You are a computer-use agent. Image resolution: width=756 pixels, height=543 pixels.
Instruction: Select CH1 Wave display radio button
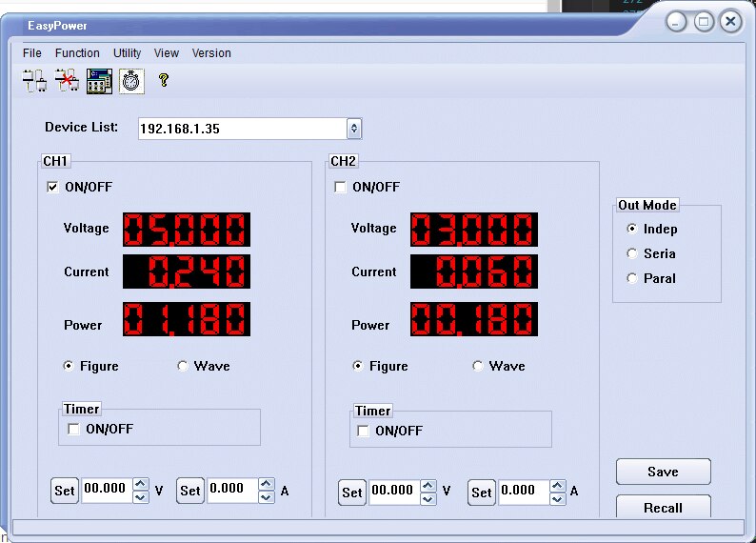[182, 366]
